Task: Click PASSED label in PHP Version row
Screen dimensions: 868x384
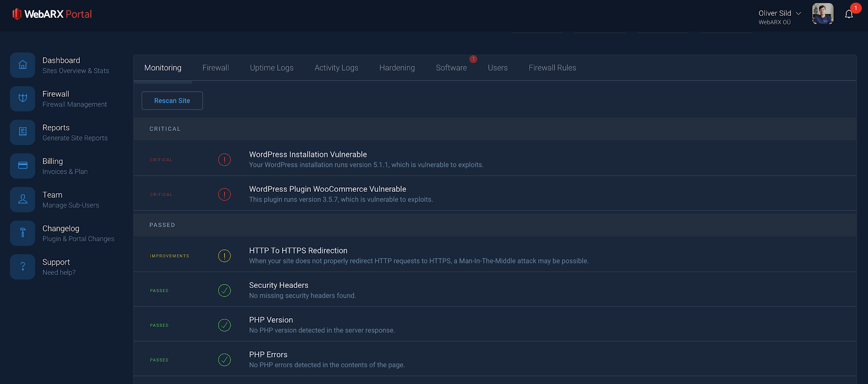Action: (159, 325)
